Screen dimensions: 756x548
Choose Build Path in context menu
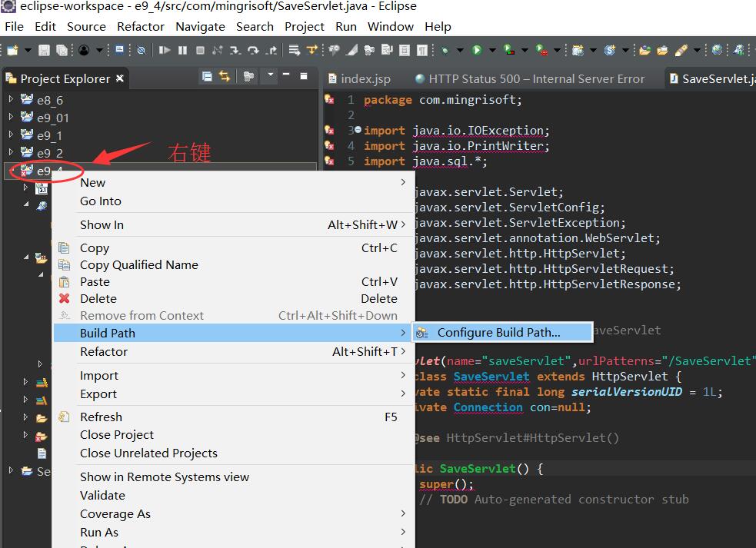click(232, 333)
